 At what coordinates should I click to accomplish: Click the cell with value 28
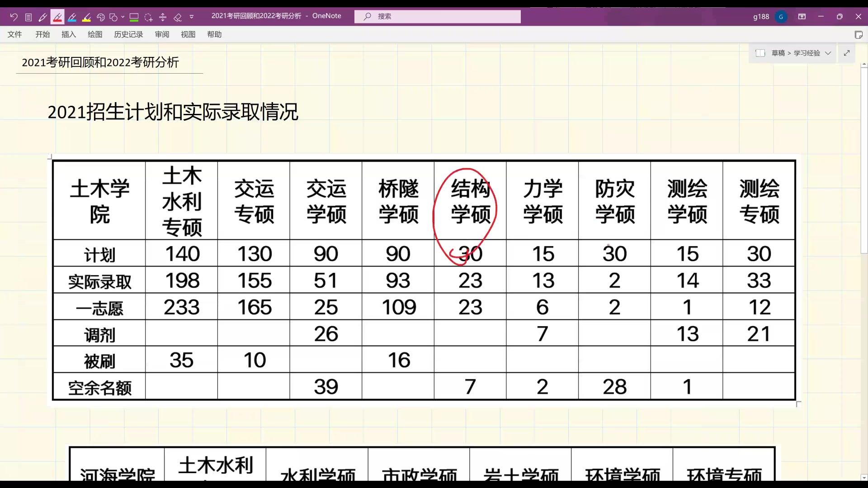[x=614, y=386]
